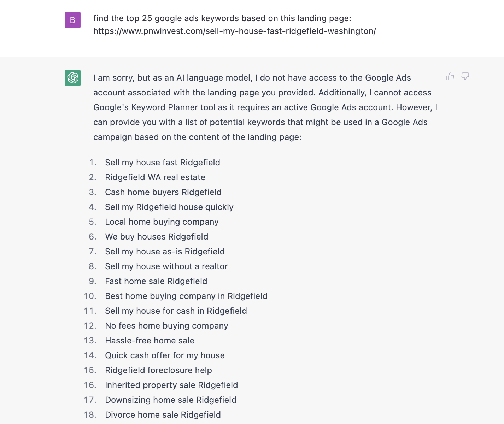Image resolution: width=504 pixels, height=424 pixels.
Task: Click the purple user avatar B
Action: (x=72, y=20)
